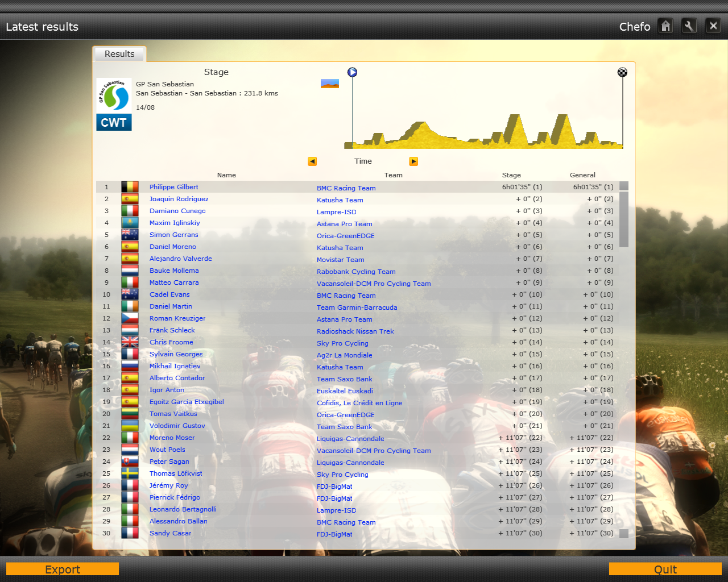728x582 pixels.
Task: Click the Export button
Action: point(63,569)
